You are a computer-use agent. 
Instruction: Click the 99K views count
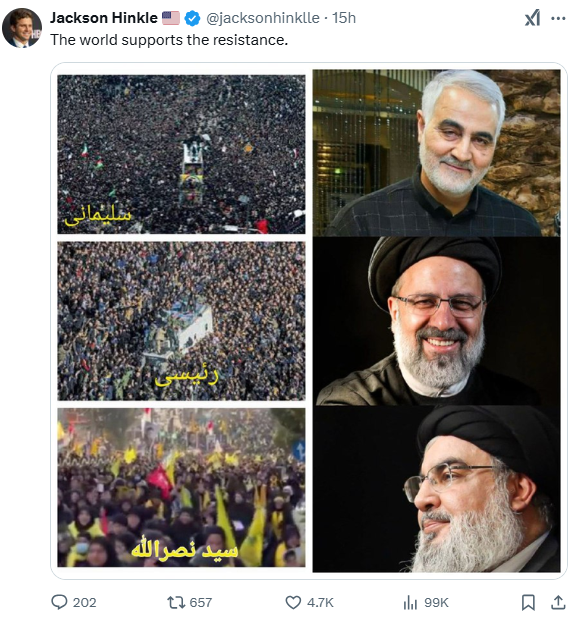point(436,602)
